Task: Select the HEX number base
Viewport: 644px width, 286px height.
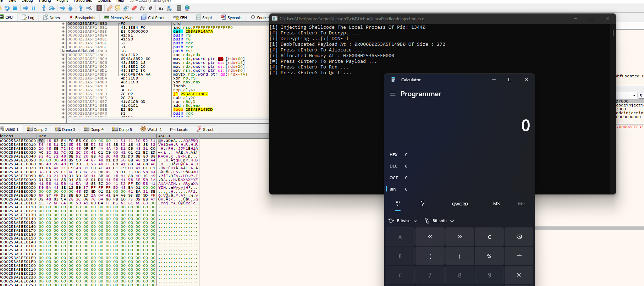Action: [x=393, y=155]
